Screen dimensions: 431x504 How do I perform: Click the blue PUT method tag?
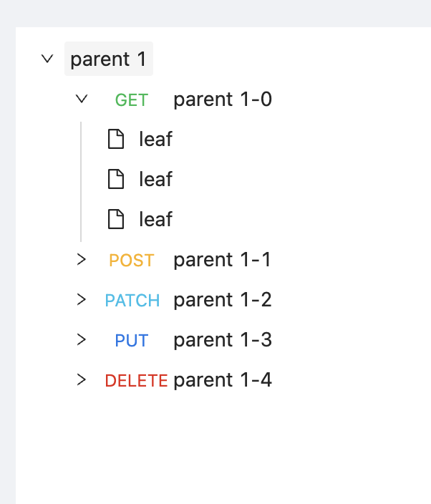pyautogui.click(x=132, y=341)
